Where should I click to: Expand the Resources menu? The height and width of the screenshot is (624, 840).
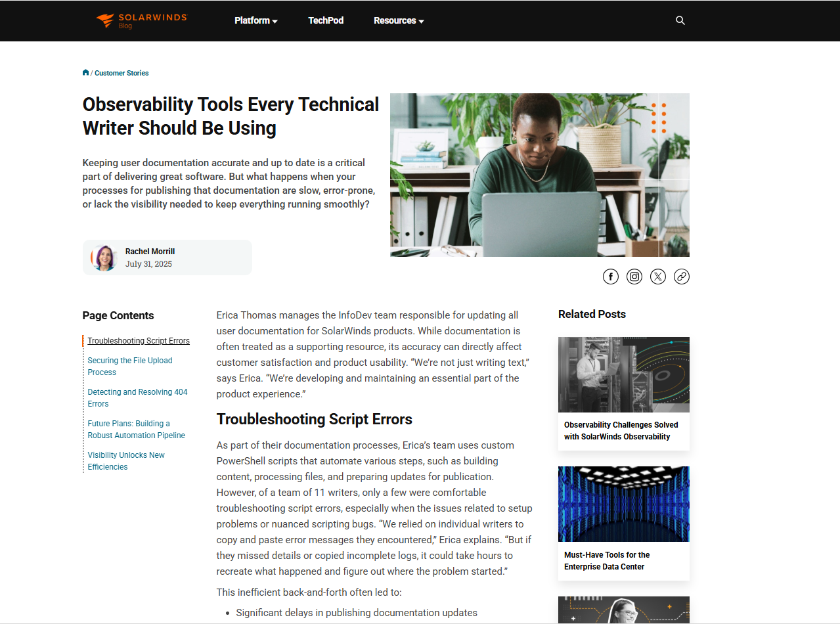[x=399, y=20]
